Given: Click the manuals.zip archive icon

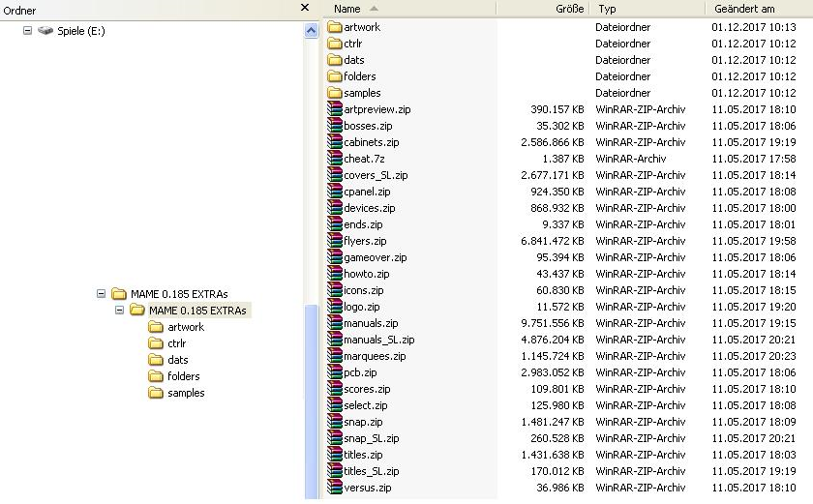Looking at the screenshot, I should 335,323.
